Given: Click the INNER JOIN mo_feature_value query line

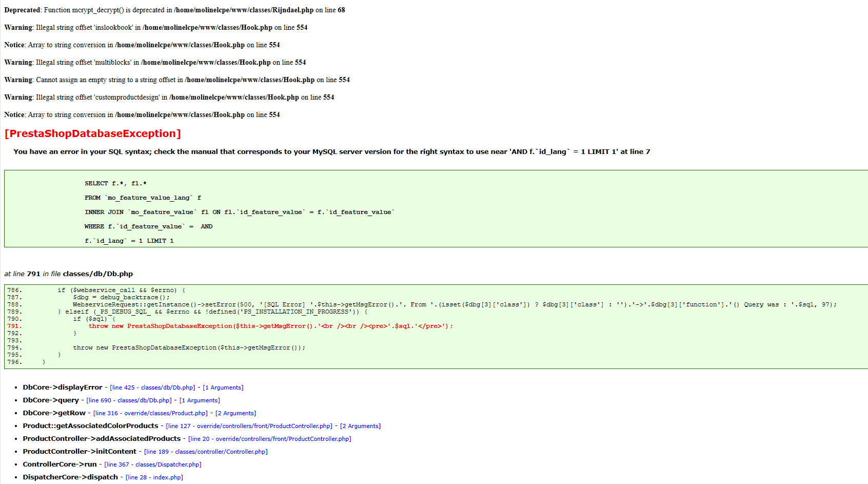Looking at the screenshot, I should [240, 212].
